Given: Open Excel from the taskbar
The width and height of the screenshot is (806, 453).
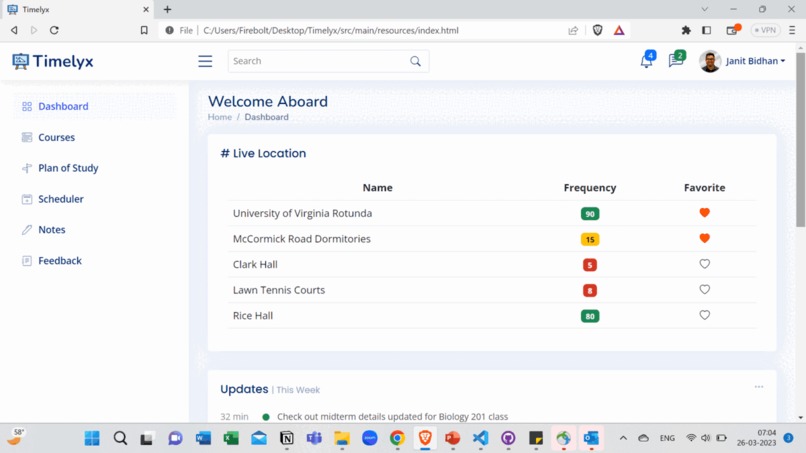Looking at the screenshot, I should click(231, 438).
